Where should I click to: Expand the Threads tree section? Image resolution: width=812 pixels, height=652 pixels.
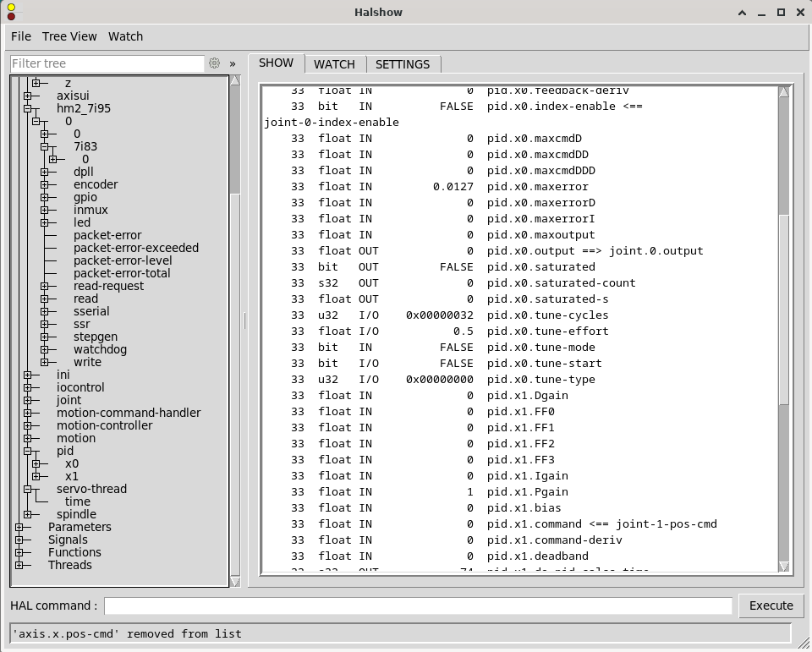click(x=19, y=565)
